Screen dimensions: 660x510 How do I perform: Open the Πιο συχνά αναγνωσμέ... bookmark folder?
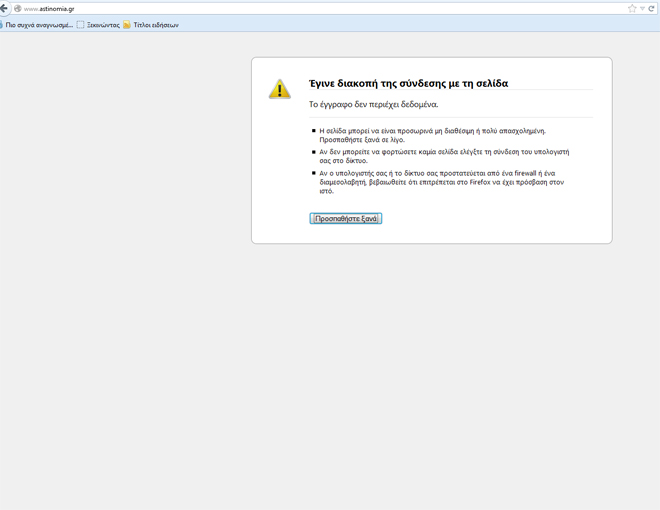(x=38, y=24)
